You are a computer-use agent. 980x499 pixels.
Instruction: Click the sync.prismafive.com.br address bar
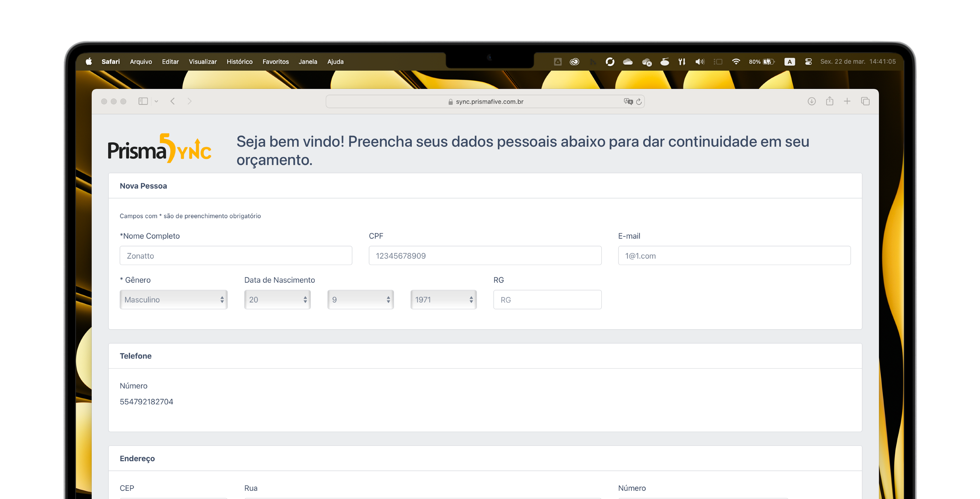tap(485, 102)
